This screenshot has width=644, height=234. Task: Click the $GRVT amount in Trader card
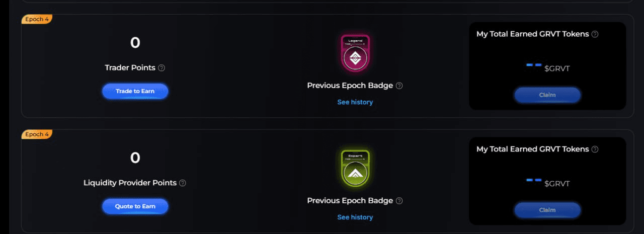(x=547, y=67)
